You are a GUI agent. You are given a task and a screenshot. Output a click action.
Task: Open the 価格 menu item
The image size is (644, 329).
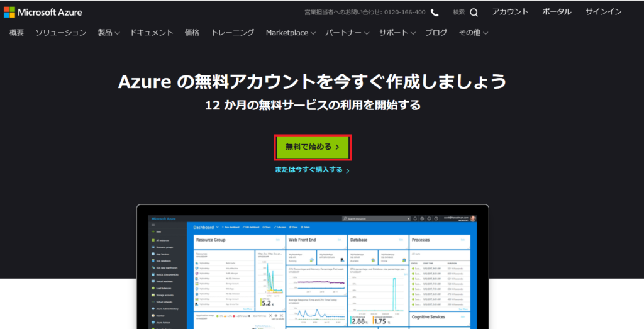coord(192,33)
